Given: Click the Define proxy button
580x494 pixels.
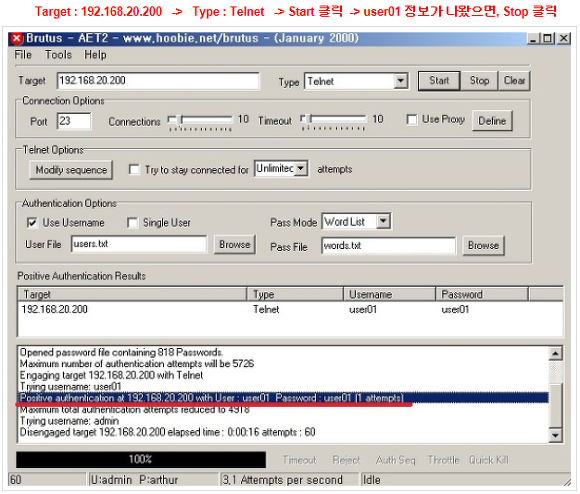Looking at the screenshot, I should pyautogui.click(x=492, y=121).
